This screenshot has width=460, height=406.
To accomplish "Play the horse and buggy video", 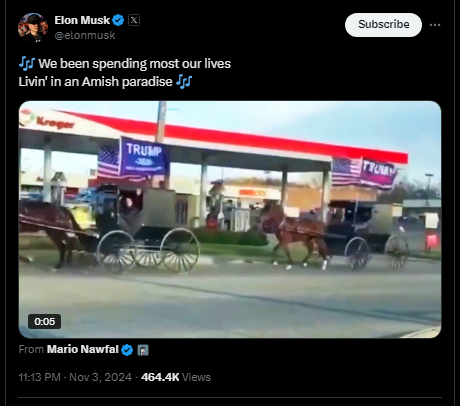I will 230,219.
